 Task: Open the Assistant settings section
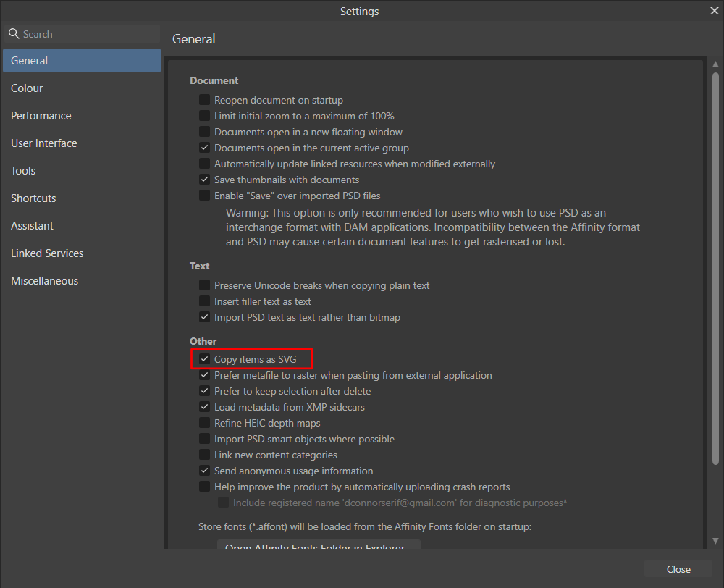pyautogui.click(x=32, y=225)
